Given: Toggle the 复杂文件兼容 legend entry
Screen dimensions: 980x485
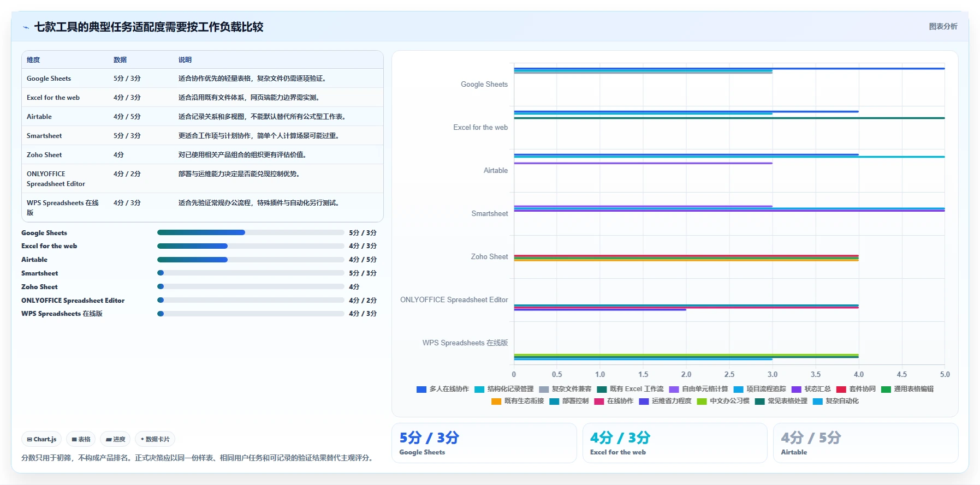Looking at the screenshot, I should [x=565, y=389].
